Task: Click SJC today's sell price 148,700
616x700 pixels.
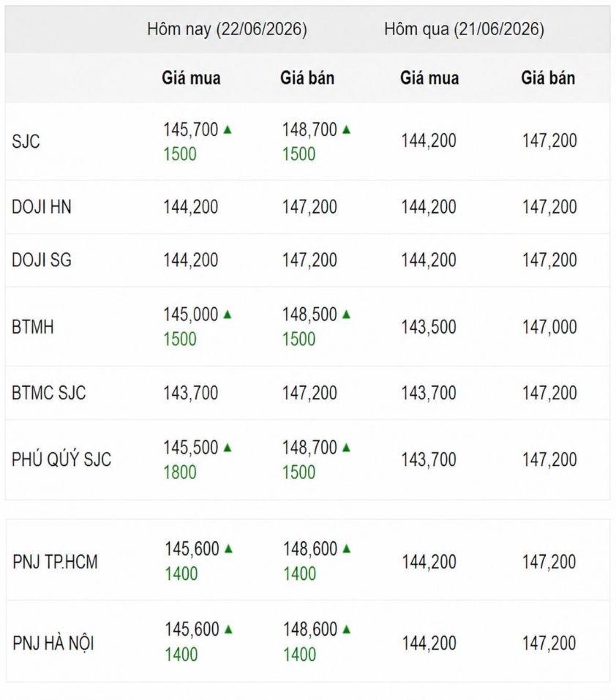Action: pos(309,130)
